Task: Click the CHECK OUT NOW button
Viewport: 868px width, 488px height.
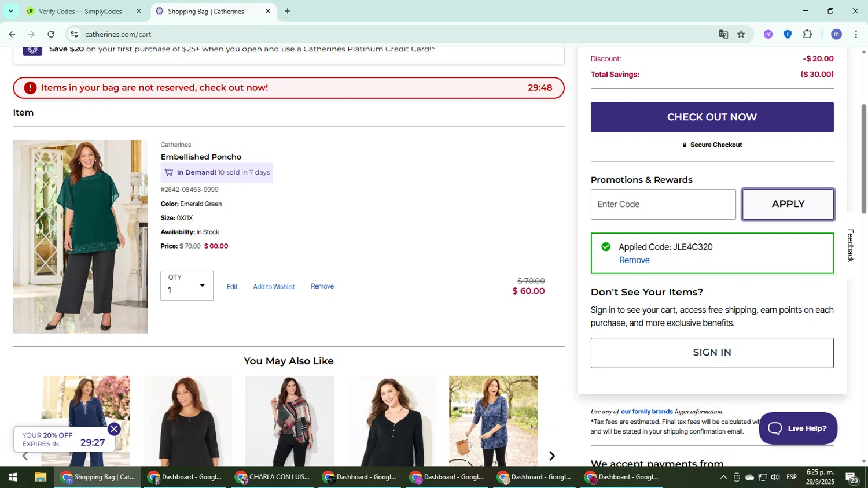Action: coord(712,117)
